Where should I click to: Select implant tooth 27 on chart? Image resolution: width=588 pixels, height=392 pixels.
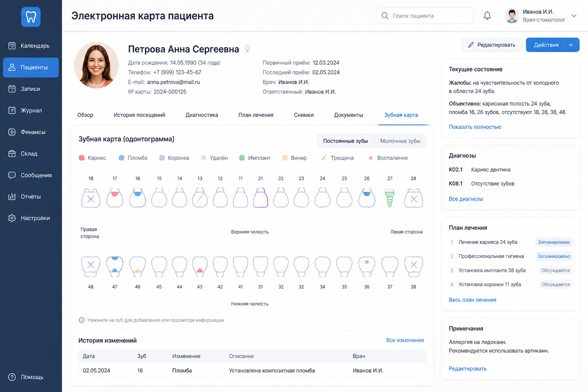[390, 198]
